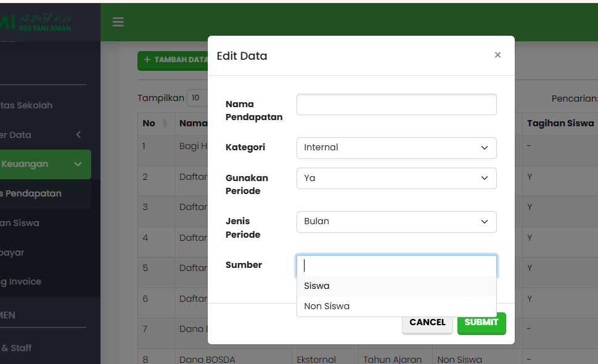Close the Edit Data dialog
This screenshot has width=598, height=364.
(x=498, y=55)
